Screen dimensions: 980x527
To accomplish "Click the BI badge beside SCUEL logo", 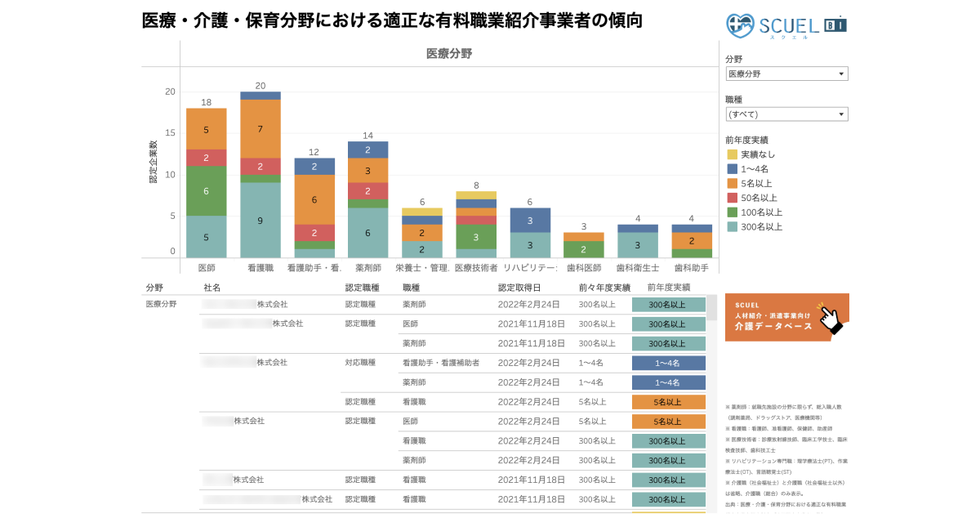I will 835,24.
